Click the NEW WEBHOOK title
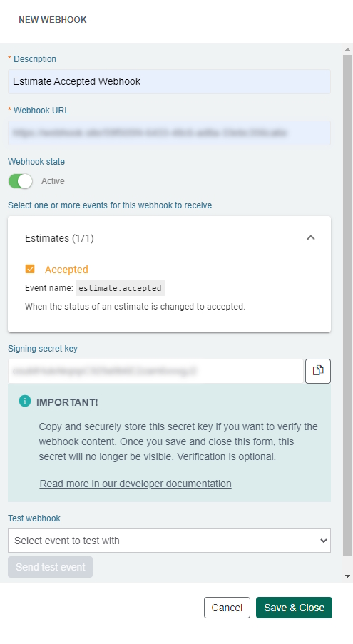 coord(53,20)
